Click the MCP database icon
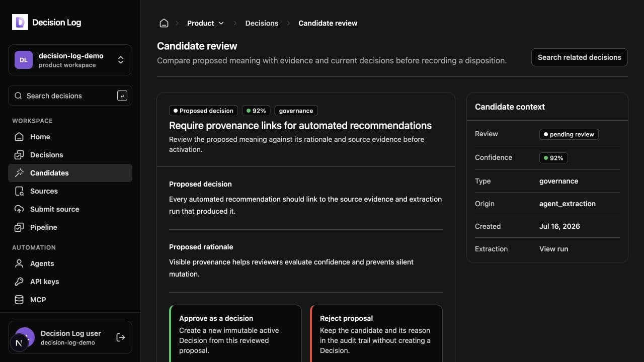Image resolution: width=644 pixels, height=362 pixels. pyautogui.click(x=19, y=300)
